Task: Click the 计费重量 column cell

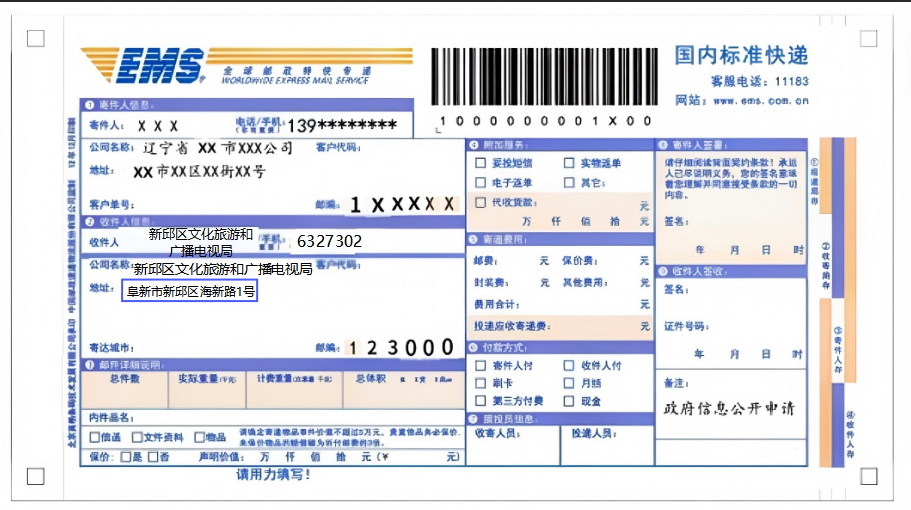Action: pyautogui.click(x=295, y=390)
